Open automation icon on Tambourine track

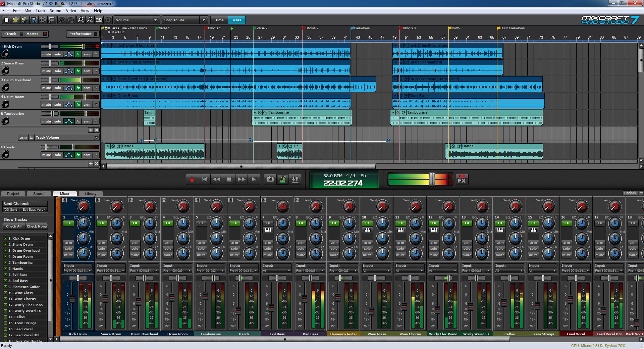(69, 121)
